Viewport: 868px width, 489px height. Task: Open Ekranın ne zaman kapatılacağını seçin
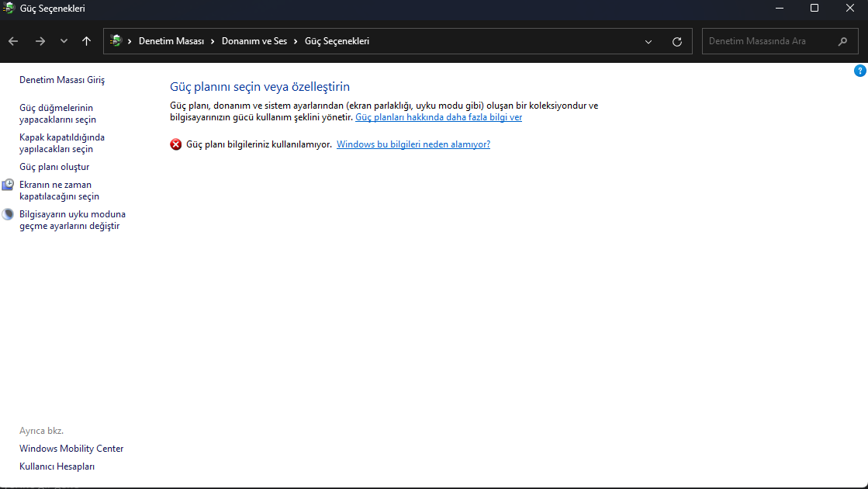[59, 190]
